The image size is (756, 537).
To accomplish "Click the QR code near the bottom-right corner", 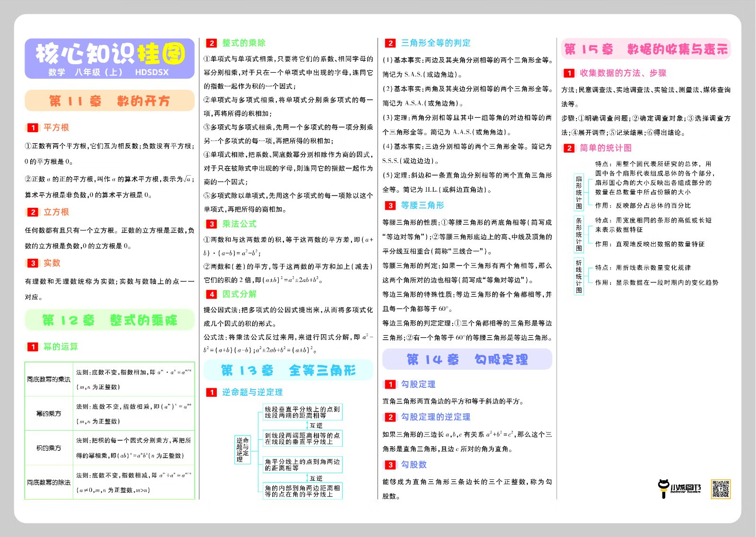I will click(x=721, y=489).
